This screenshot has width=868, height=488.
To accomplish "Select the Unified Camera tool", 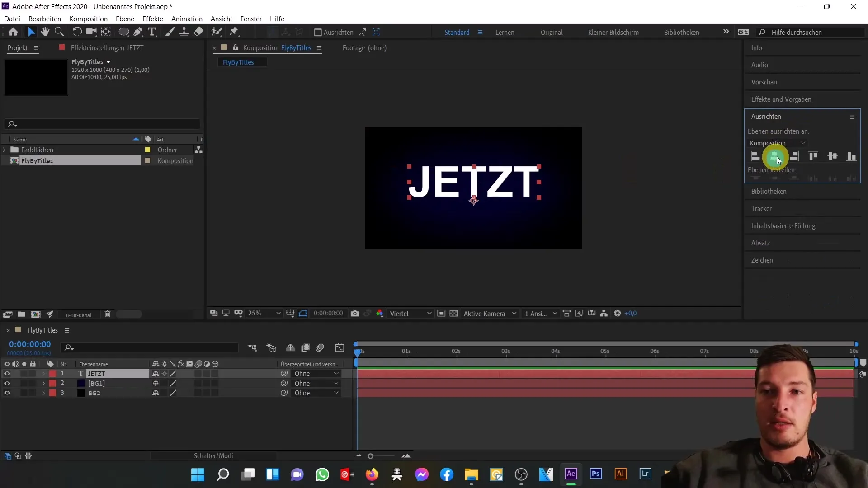I will click(x=91, y=32).
